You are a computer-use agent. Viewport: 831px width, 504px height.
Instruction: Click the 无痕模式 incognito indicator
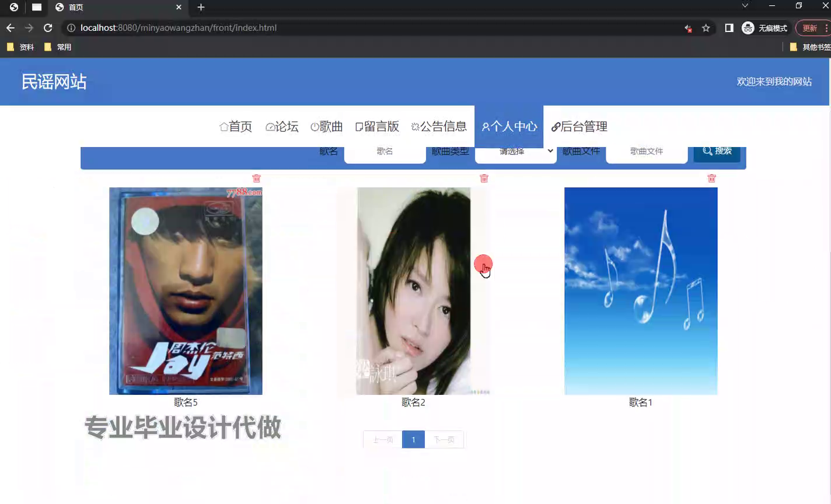point(765,28)
